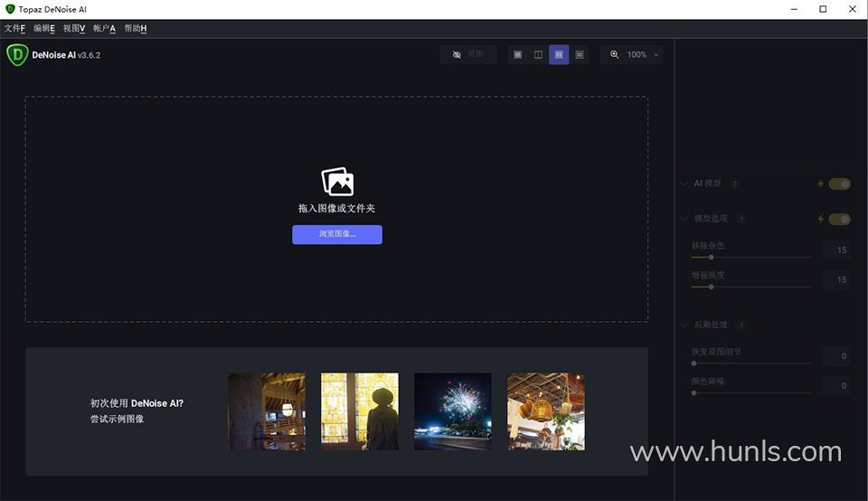Select the comparison view layout icon

[579, 55]
